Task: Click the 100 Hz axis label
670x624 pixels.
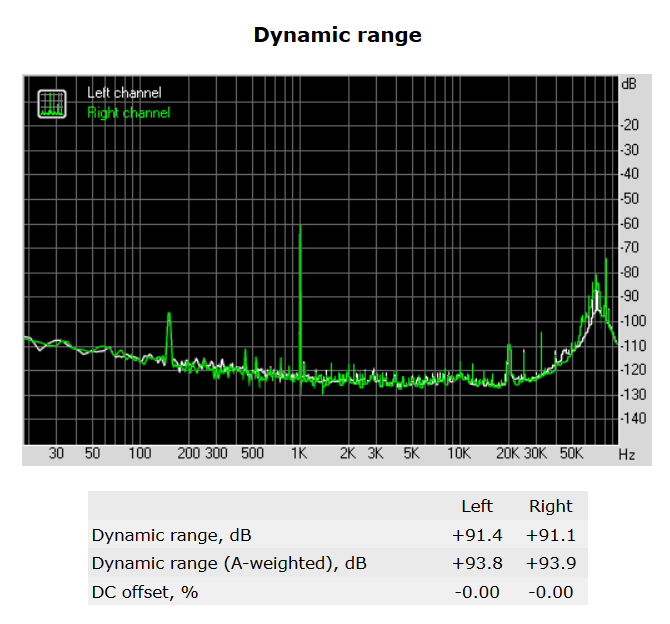Action: click(140, 453)
